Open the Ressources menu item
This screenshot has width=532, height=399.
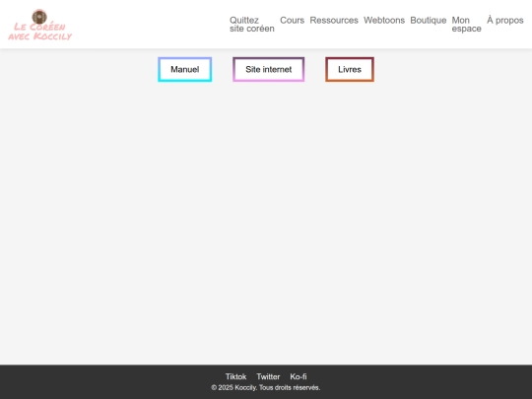pos(334,21)
